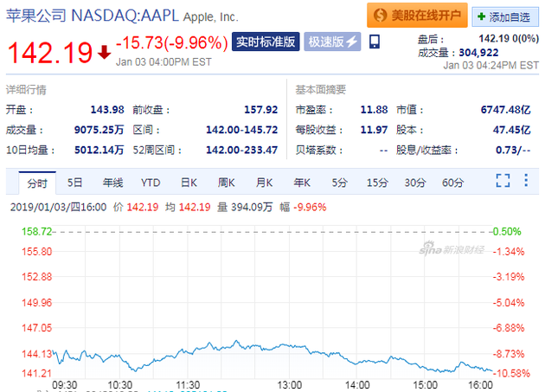The image size is (545, 392).
Task: Click the dollar coin icon on orange button
Action: [380, 15]
